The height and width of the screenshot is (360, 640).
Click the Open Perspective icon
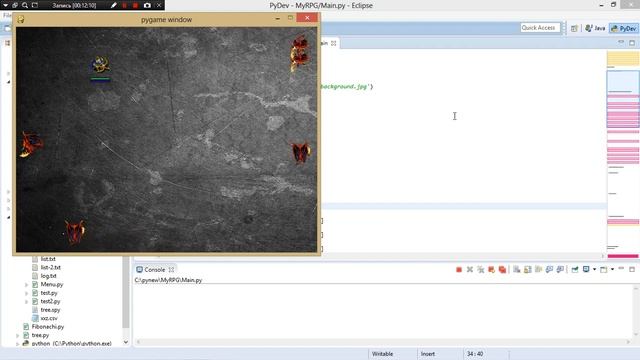tap(574, 28)
